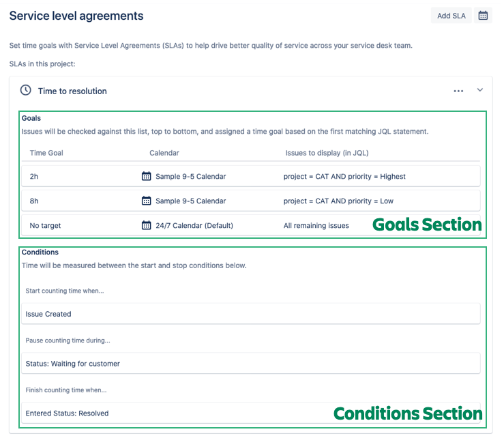Click the Status: Waiting for customer pause condition
The height and width of the screenshot is (436, 504).
(72, 364)
